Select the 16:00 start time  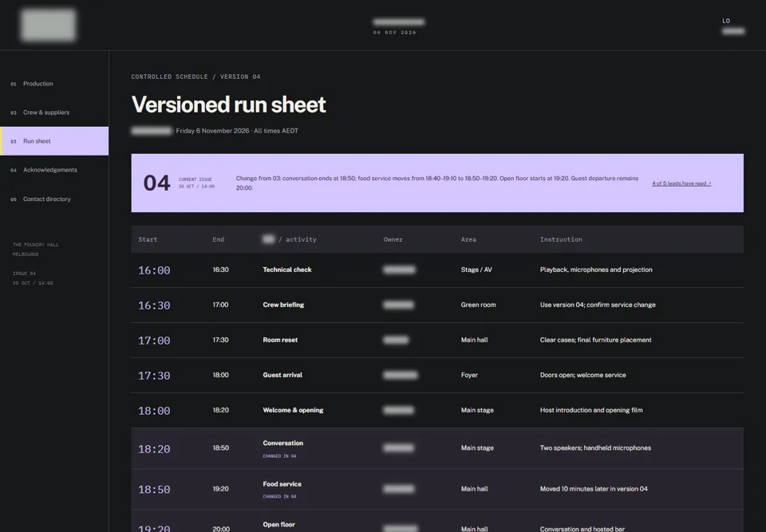point(154,270)
